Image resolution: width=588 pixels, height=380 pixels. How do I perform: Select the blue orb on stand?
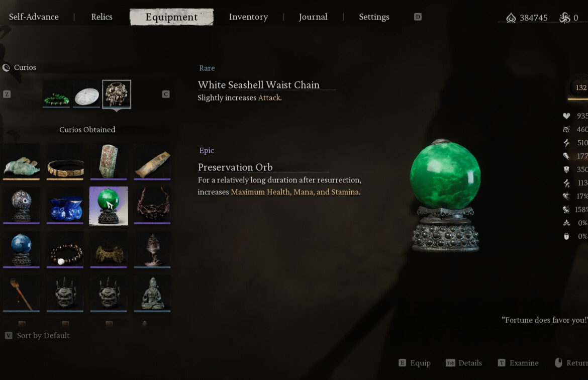pos(22,250)
